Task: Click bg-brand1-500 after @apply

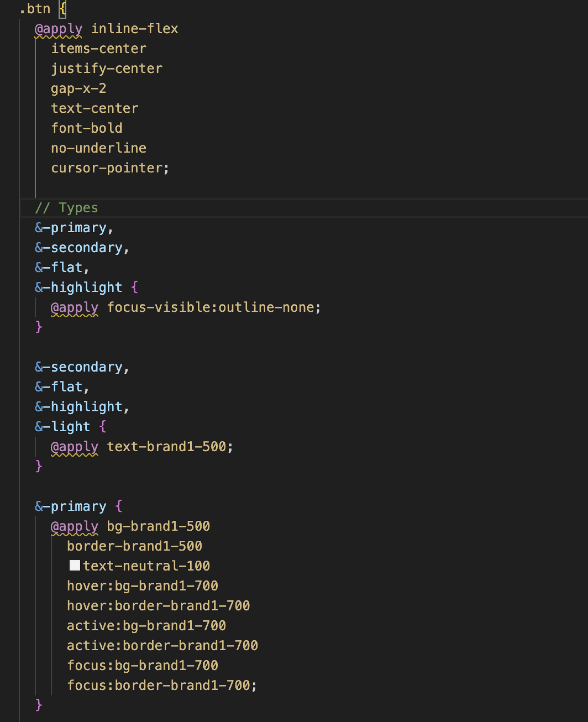Action: click(x=159, y=526)
